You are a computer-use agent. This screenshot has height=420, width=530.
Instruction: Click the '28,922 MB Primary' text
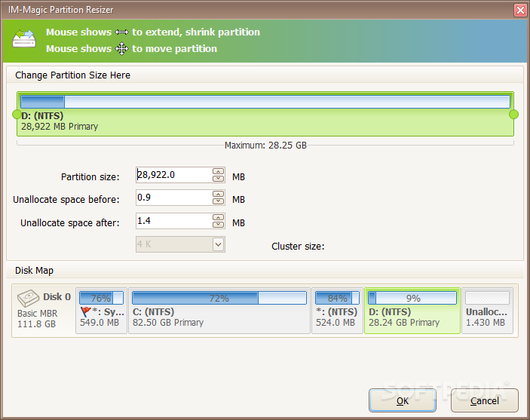point(60,127)
